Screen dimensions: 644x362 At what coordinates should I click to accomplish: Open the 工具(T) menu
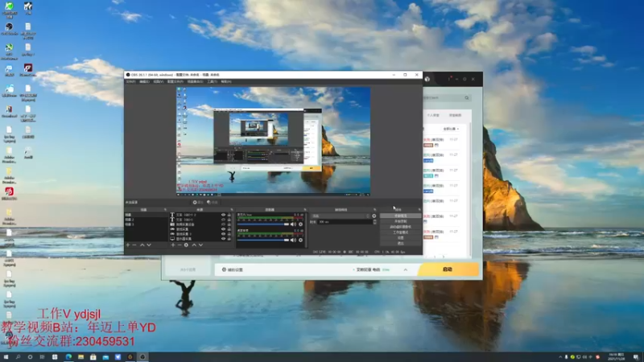(x=212, y=82)
